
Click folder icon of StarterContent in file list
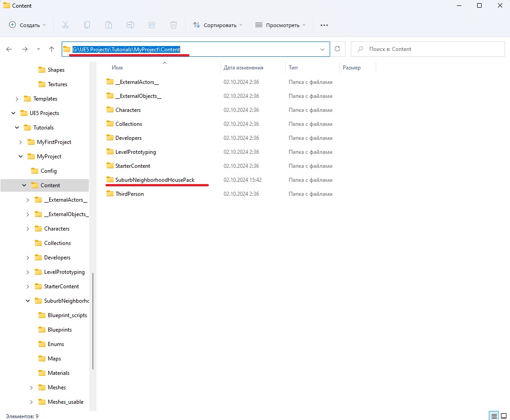110,166
